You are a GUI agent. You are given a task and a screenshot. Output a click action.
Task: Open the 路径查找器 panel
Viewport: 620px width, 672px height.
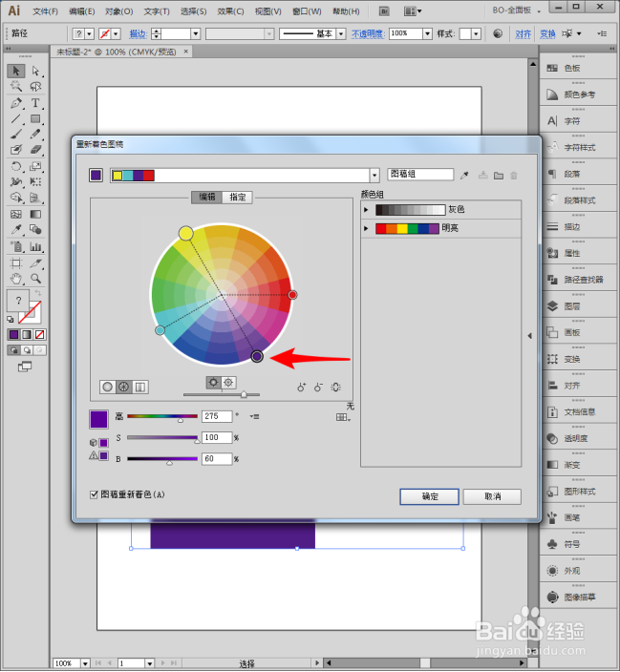pos(578,280)
